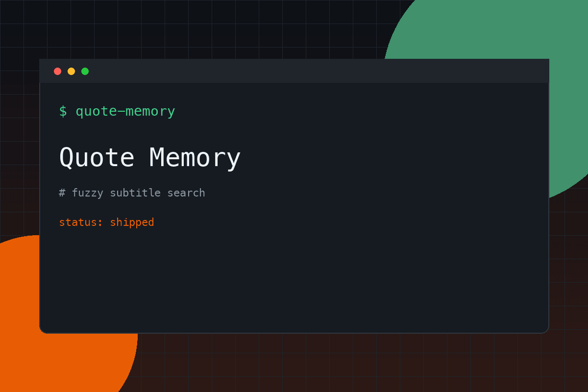Click the word fuzzy in comment
588x392 pixels.
(x=87, y=193)
